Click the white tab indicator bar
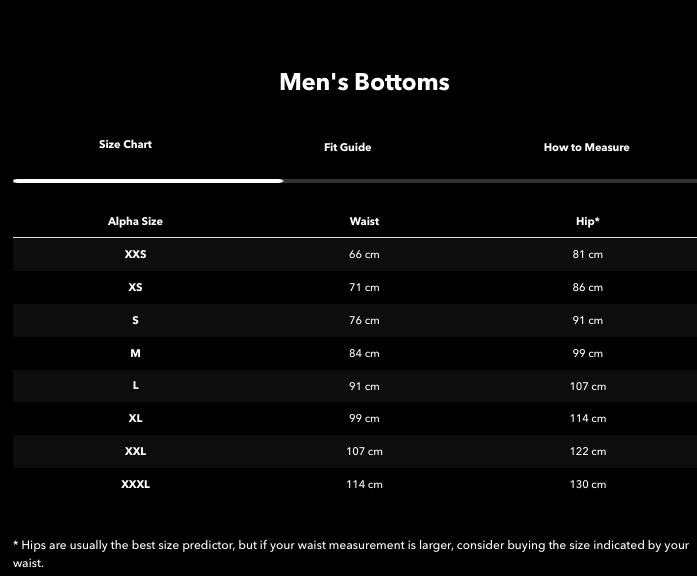 [x=148, y=181]
